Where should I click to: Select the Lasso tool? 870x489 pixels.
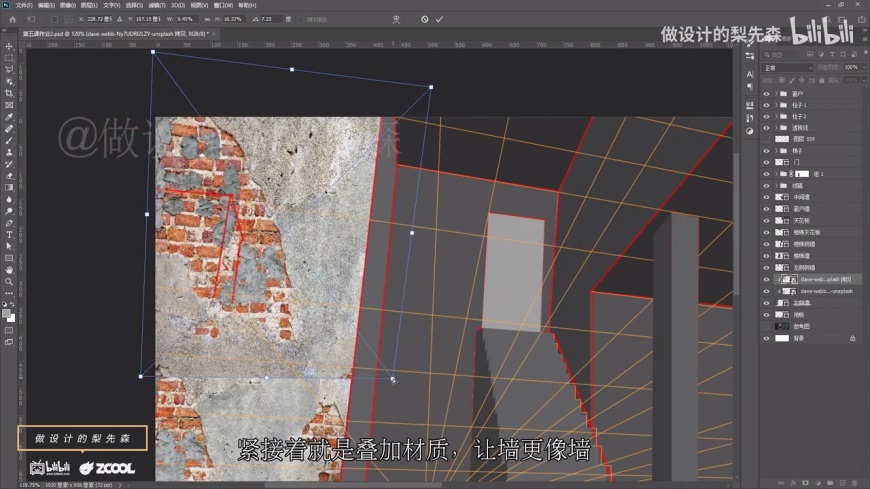[x=9, y=69]
